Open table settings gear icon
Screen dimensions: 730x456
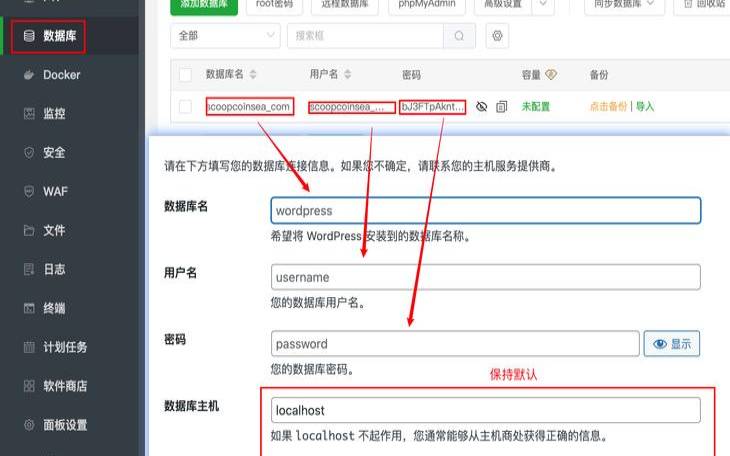[x=497, y=36]
